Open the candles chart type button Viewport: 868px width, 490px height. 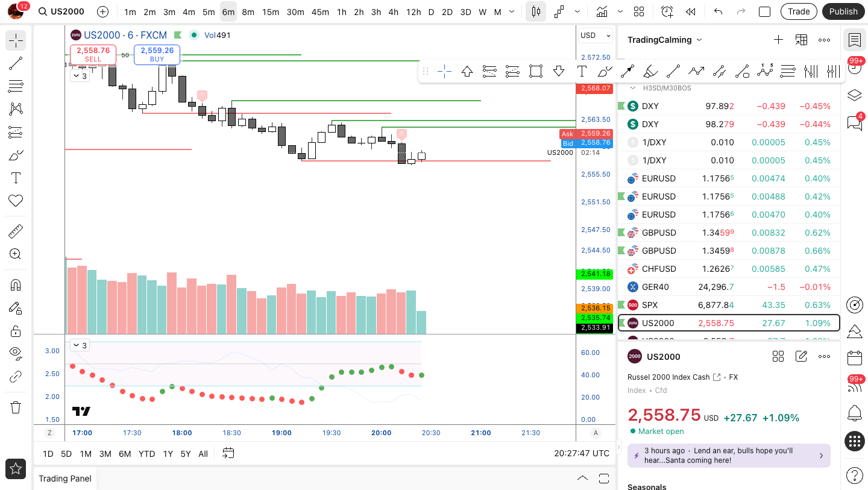[536, 11]
